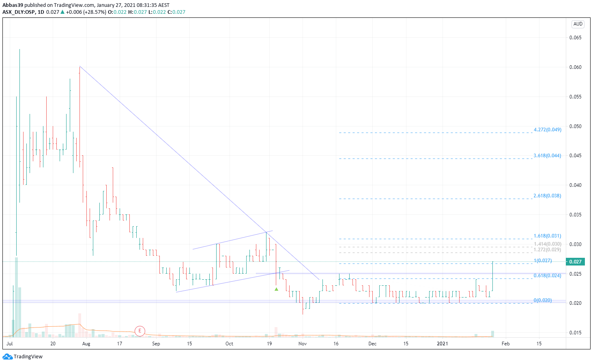593x364 pixels.
Task: Click the Sep date axis label
Action: pyautogui.click(x=156, y=344)
